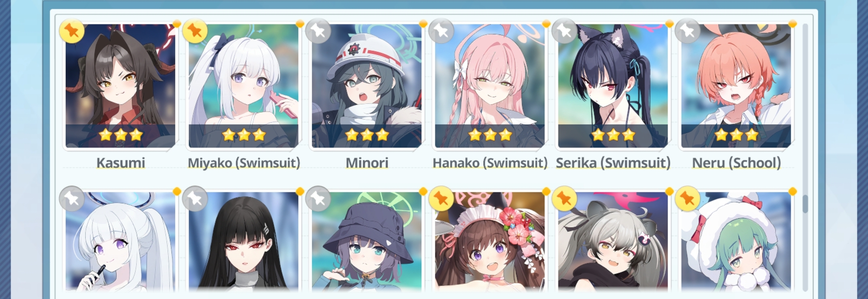
Task: Pin Hanako (Swimsuit) with gray pin
Action: point(441,31)
